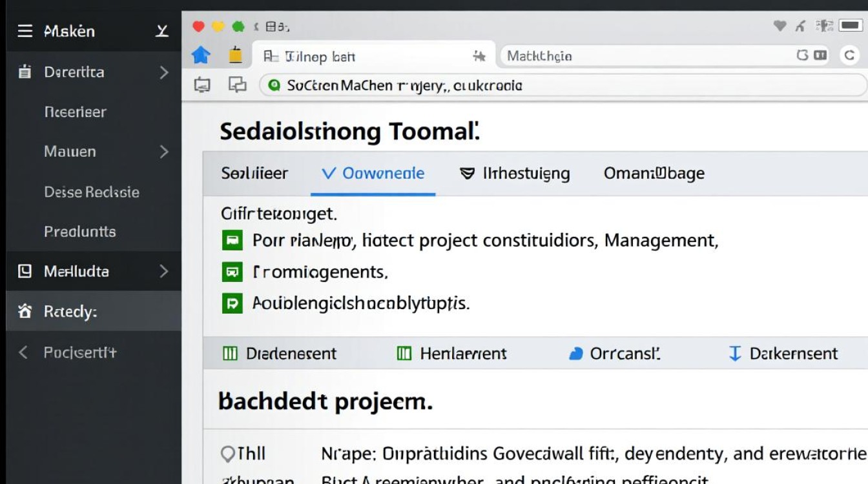The image size is (868, 484).
Task: Open Preduntts in the sidebar
Action: pos(80,232)
